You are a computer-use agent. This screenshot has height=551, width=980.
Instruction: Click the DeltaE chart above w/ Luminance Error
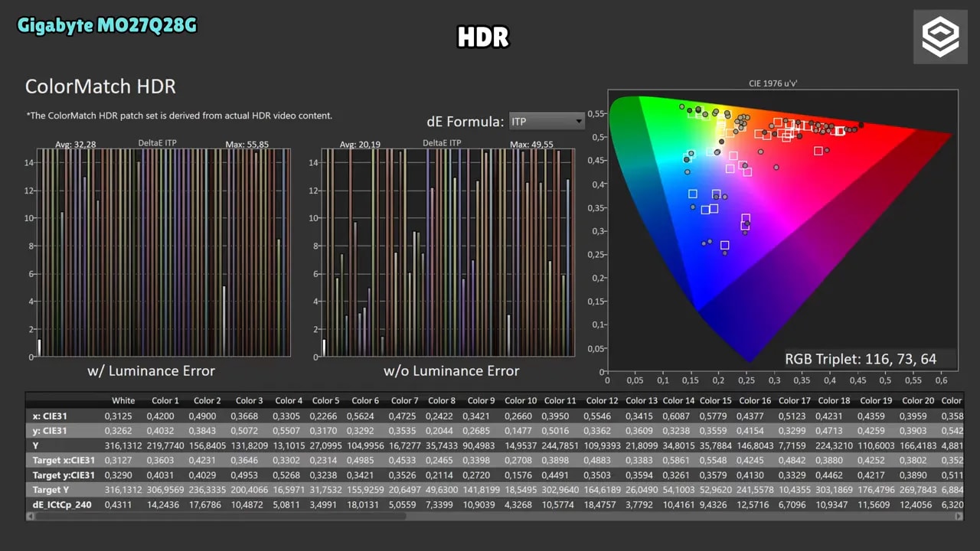pyautogui.click(x=164, y=253)
